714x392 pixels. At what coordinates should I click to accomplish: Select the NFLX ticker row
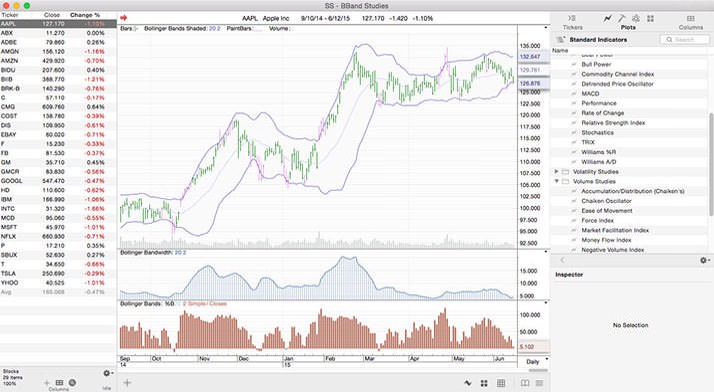coord(58,236)
